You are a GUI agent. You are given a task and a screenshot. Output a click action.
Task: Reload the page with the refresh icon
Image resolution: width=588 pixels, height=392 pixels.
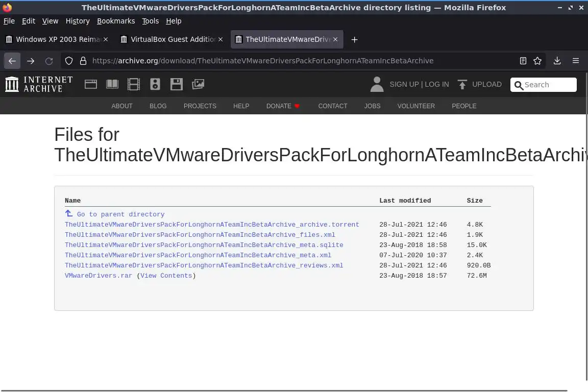pos(49,61)
